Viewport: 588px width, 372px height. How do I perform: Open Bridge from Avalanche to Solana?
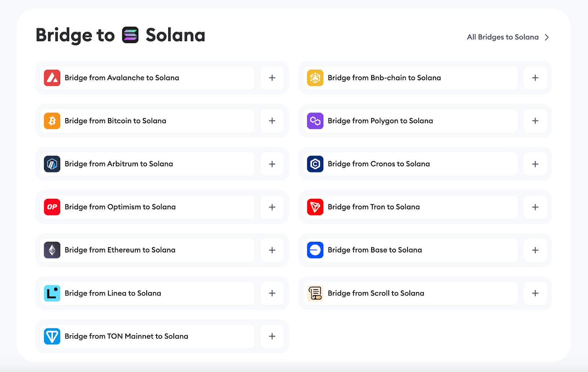click(x=147, y=78)
